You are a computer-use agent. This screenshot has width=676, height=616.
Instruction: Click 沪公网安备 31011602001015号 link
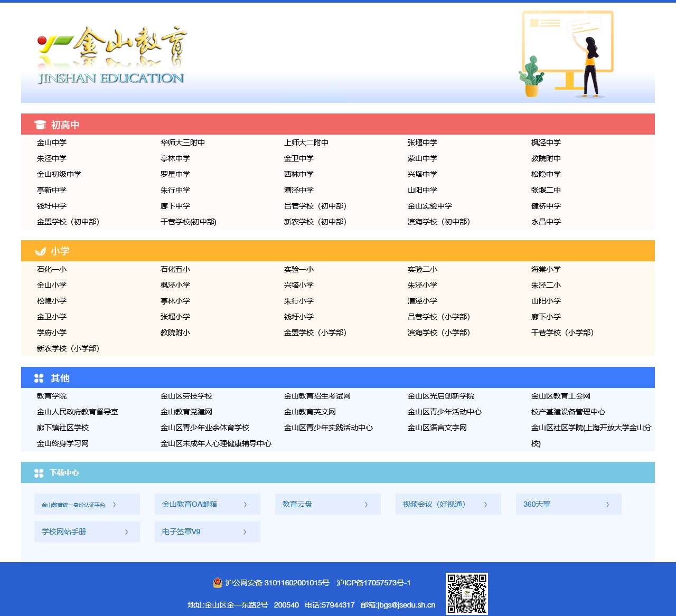(x=277, y=583)
